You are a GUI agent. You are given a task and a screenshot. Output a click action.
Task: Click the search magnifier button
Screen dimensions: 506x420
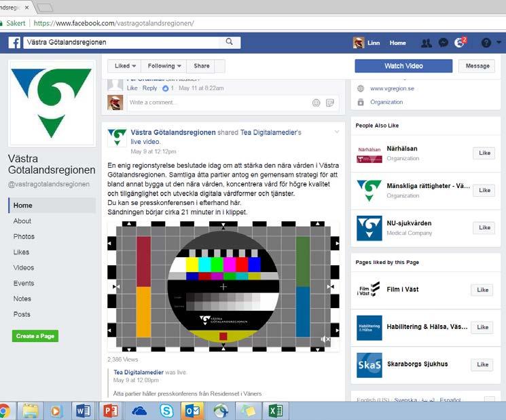(x=229, y=42)
